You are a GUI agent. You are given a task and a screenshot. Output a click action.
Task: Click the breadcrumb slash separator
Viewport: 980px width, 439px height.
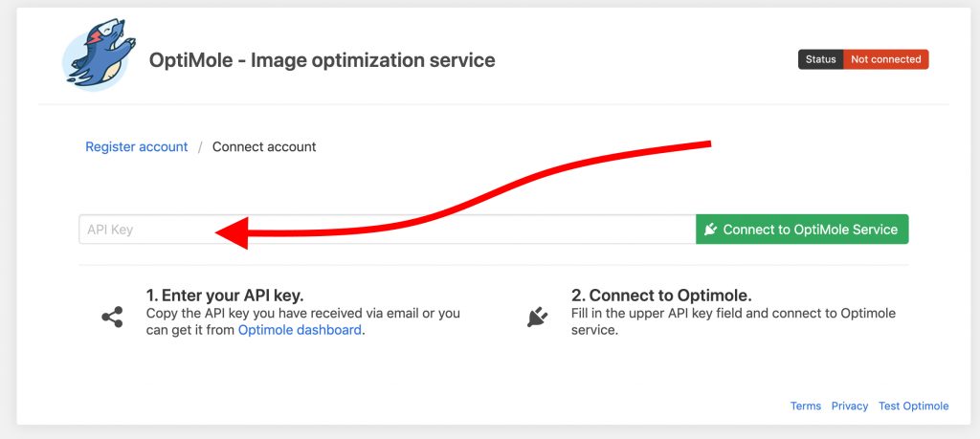pos(200,147)
